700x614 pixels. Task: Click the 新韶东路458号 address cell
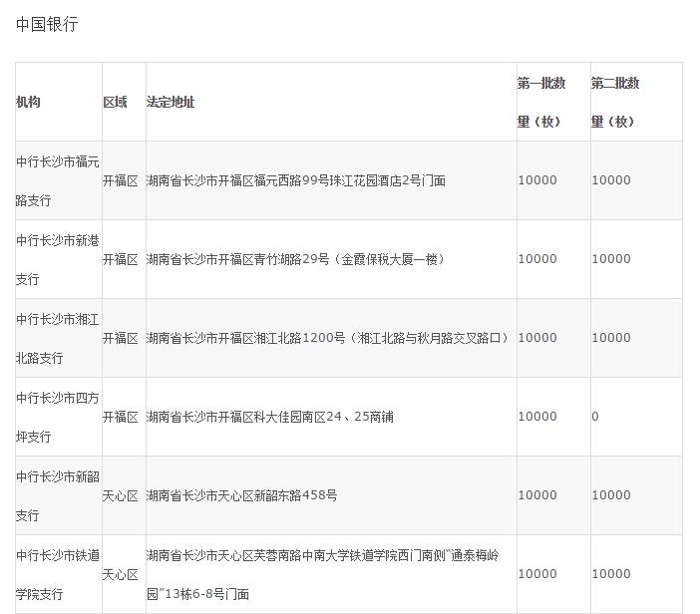(241, 496)
